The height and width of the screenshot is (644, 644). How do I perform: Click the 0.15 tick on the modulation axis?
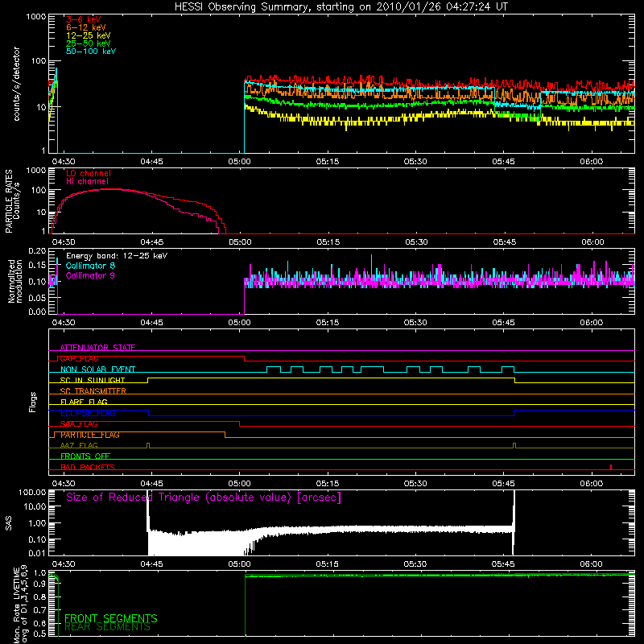click(37, 266)
